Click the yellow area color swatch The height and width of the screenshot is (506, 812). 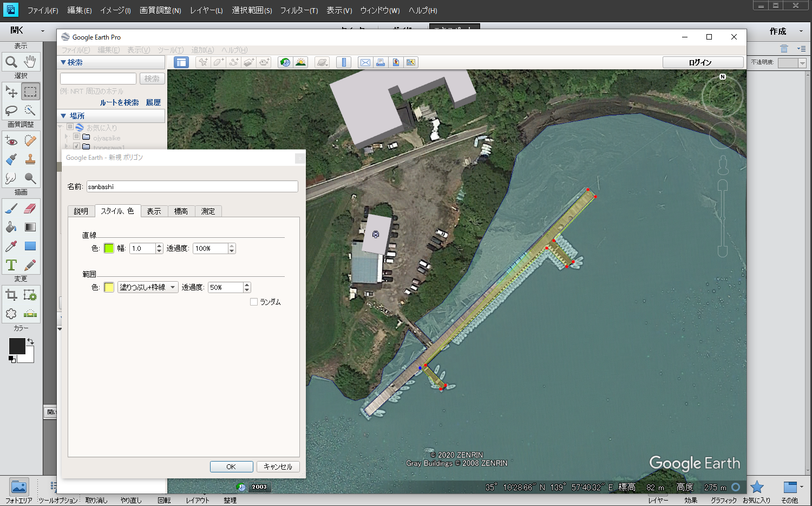(x=109, y=287)
